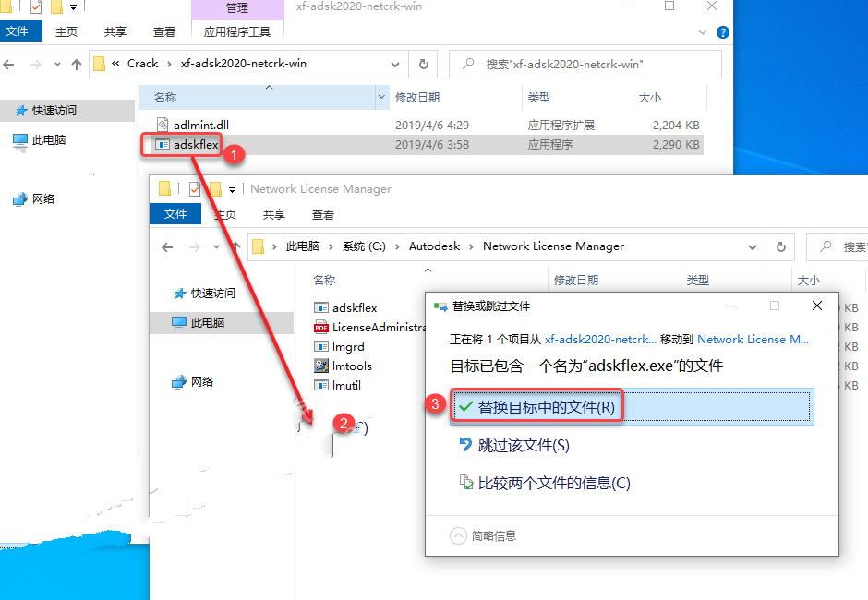Go back in the xf-adsk2020-netcrk-win window
Image resolution: width=868 pixels, height=600 pixels.
point(9,65)
